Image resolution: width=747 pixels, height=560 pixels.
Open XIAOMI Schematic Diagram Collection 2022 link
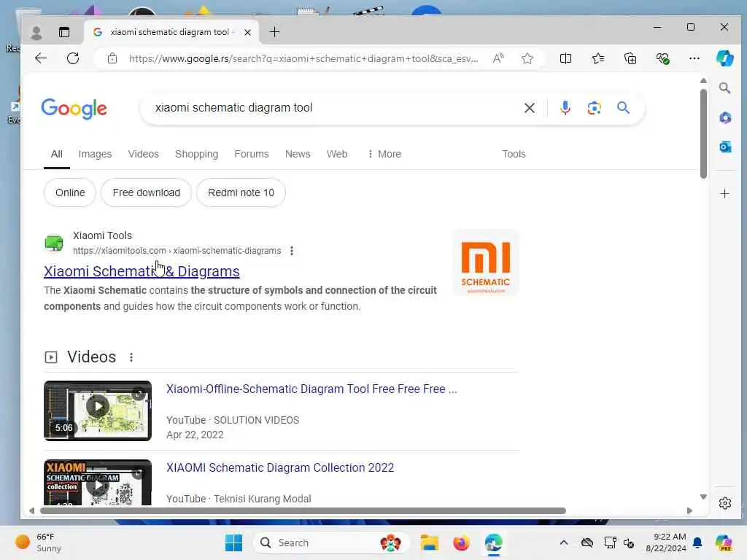(280, 467)
